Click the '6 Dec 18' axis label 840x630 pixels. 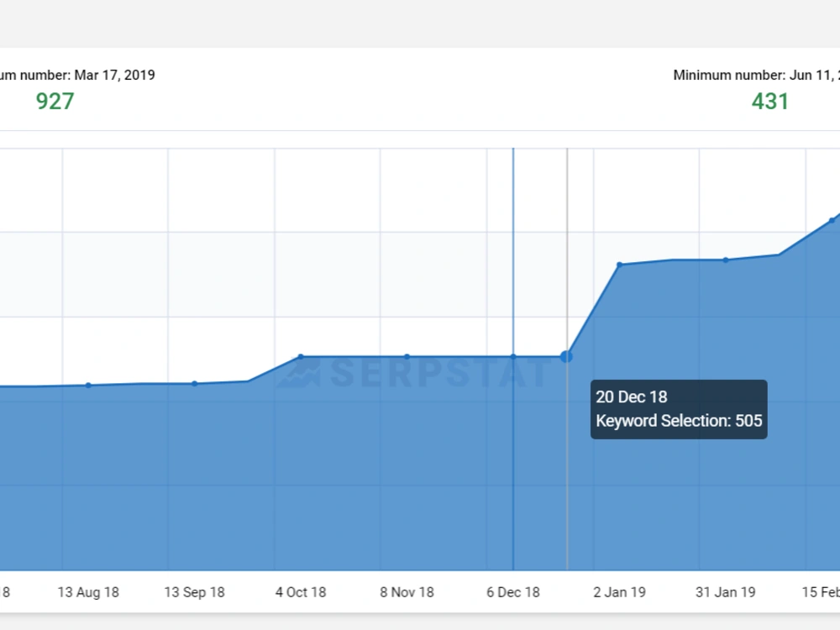pos(513,592)
